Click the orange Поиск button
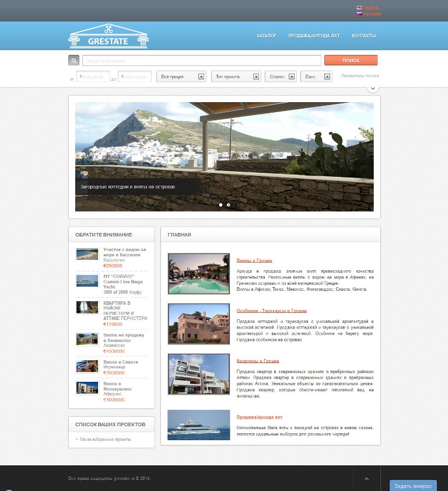 [x=351, y=60]
